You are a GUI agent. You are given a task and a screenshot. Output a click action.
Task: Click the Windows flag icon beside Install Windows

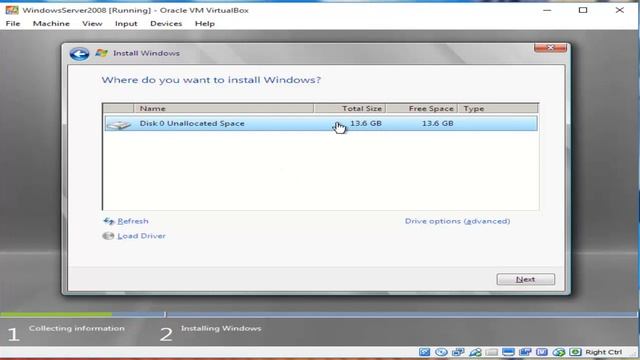point(101,53)
